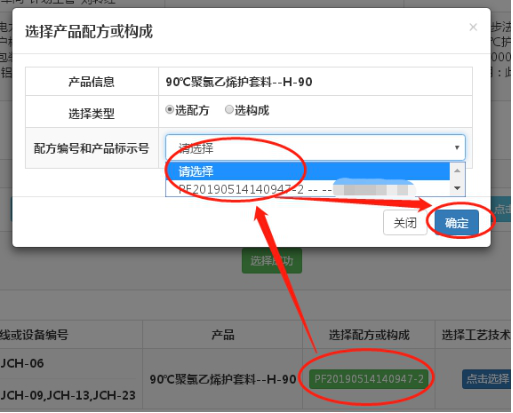Click the green PF20190514140947-2 tag in table
Image resolution: width=513 pixels, height=413 pixels.
(x=369, y=379)
